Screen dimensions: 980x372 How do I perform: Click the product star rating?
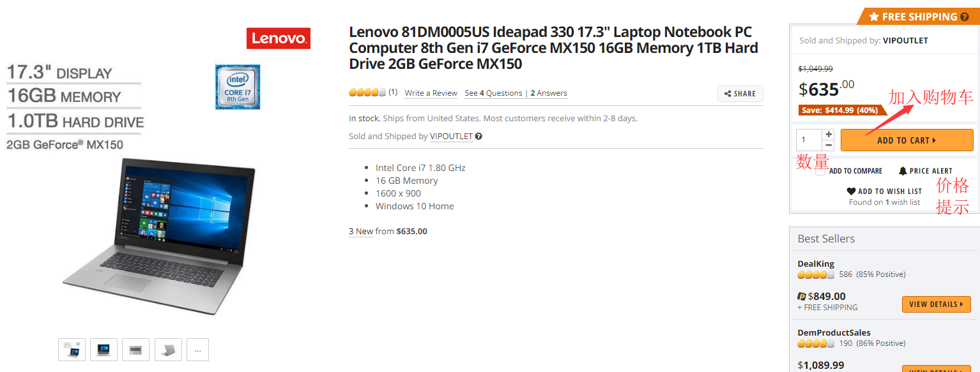367,93
